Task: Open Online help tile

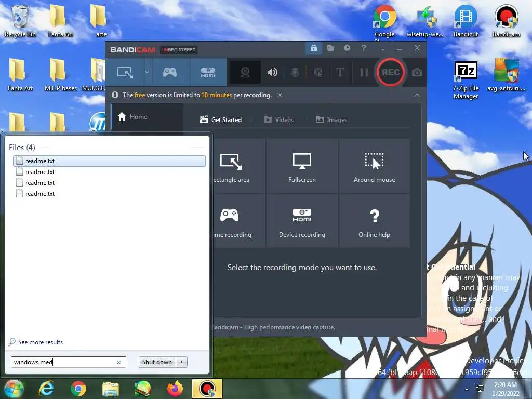Action: pyautogui.click(x=374, y=221)
